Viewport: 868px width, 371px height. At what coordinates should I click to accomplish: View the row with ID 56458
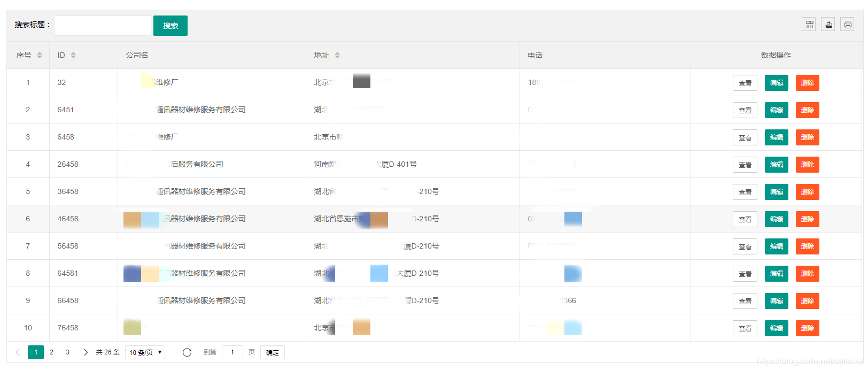tap(745, 246)
